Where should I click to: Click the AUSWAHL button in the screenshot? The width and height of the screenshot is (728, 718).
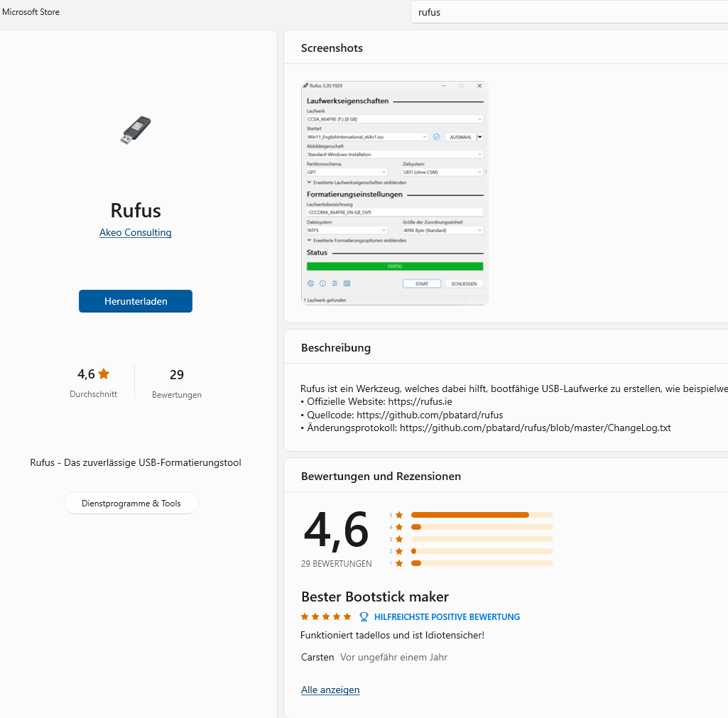click(x=460, y=137)
